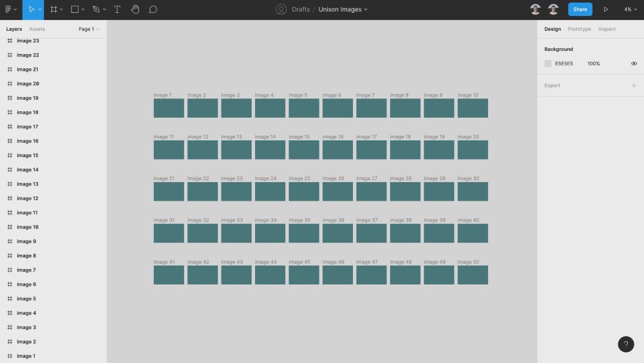Select the Pen tool
The width and height of the screenshot is (644, 363).
96,10
